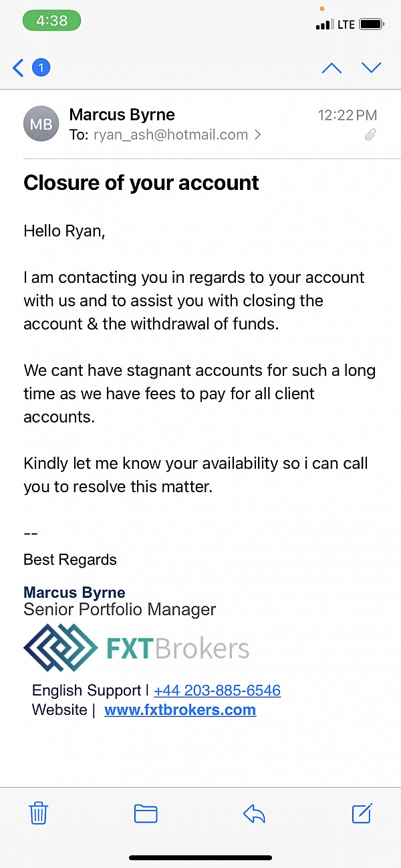Reply using the arrow icon
401x868 pixels.
click(254, 813)
